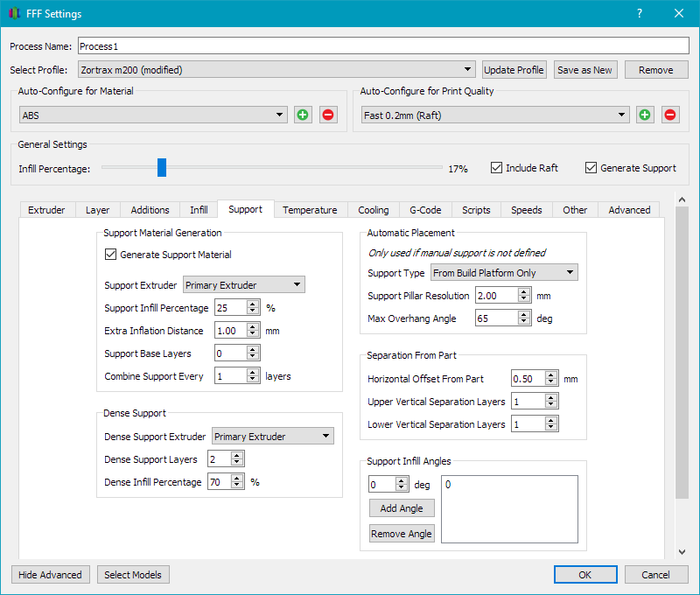700x595 pixels.
Task: Click the Remove profile button
Action: tap(655, 70)
